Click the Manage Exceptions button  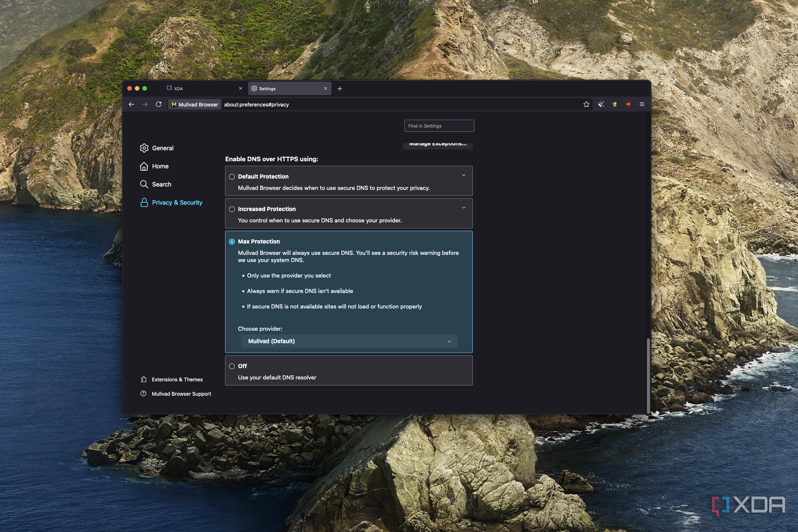[x=438, y=145]
